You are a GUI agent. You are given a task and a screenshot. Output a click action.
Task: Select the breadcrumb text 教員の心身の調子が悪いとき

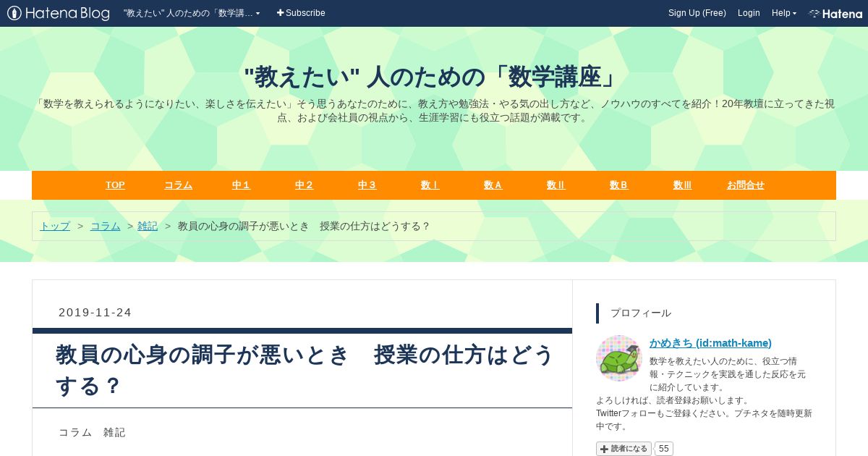click(305, 226)
